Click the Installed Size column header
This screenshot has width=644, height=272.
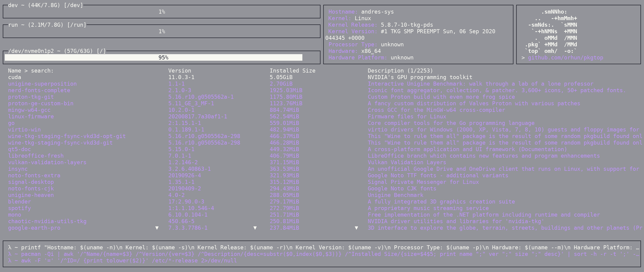click(292, 71)
